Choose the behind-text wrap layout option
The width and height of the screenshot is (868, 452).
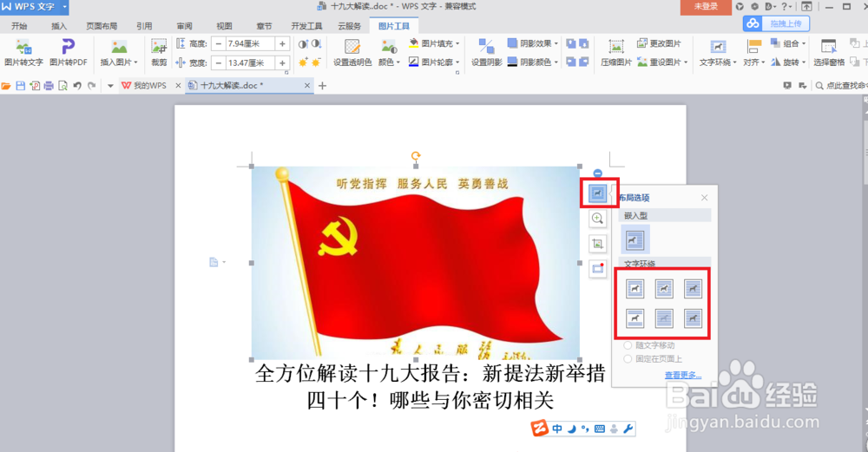(664, 318)
